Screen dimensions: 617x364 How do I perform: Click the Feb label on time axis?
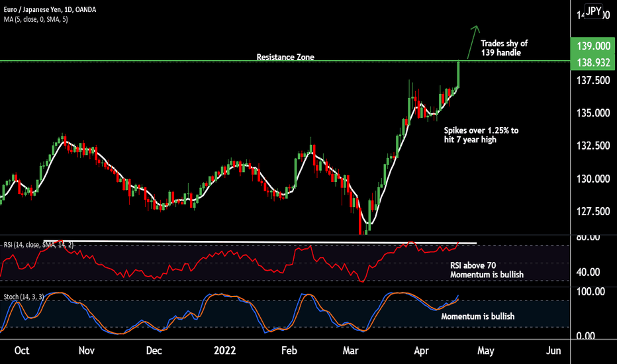click(289, 351)
